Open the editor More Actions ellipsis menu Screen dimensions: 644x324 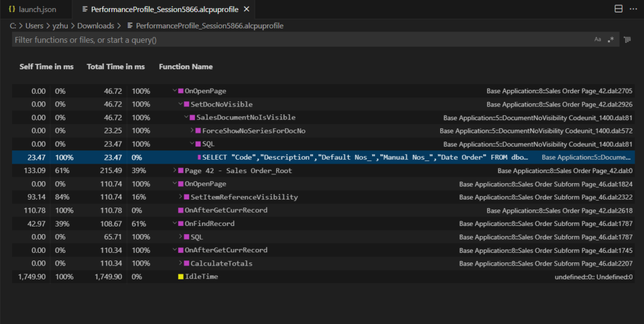click(x=633, y=9)
